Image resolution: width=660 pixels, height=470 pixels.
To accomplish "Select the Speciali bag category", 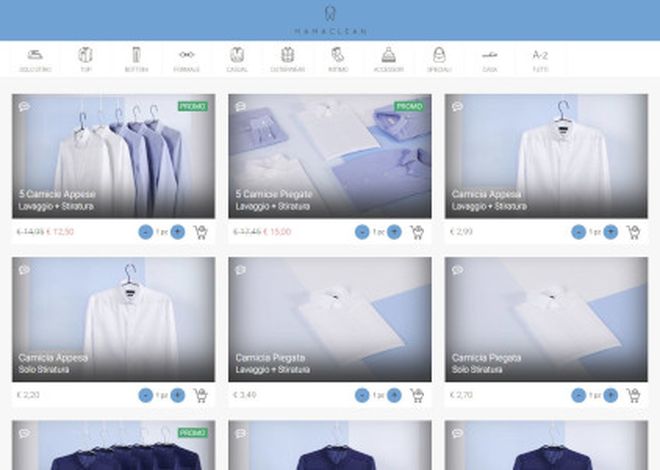I will 439,59.
